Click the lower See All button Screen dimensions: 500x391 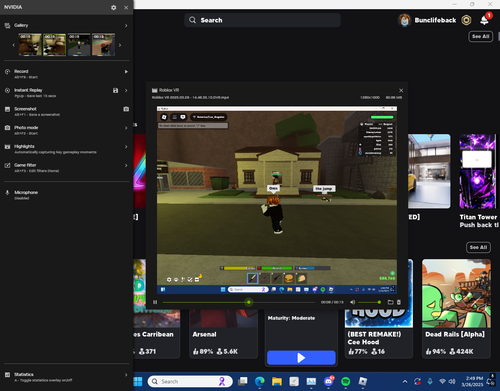pos(478,247)
